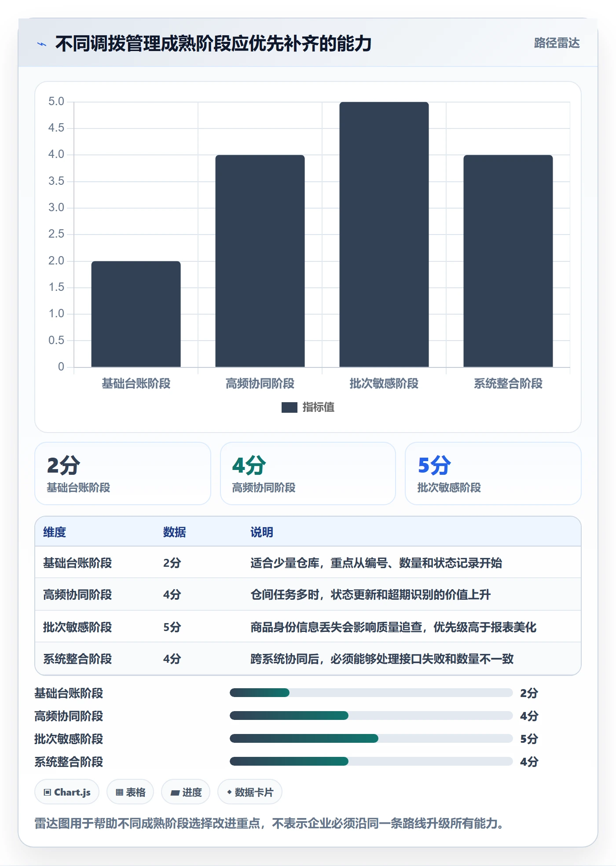Toggle the 指标值 legend color box
The height and width of the screenshot is (866, 616).
[x=290, y=407]
